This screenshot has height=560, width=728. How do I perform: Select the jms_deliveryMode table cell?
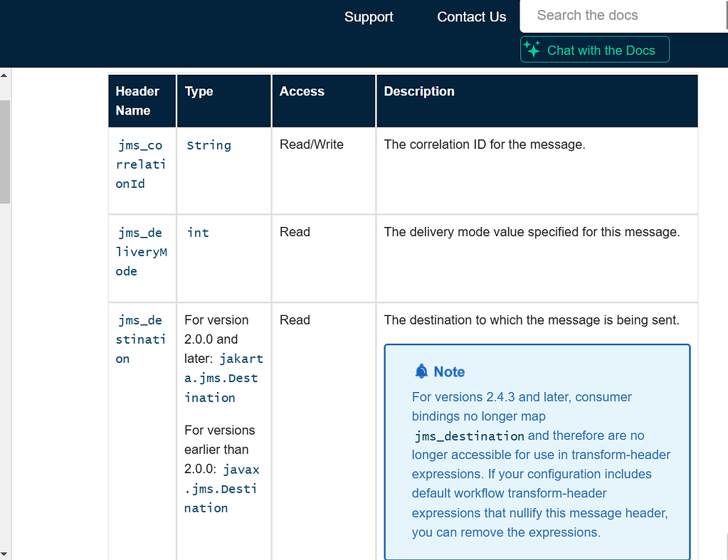click(140, 252)
